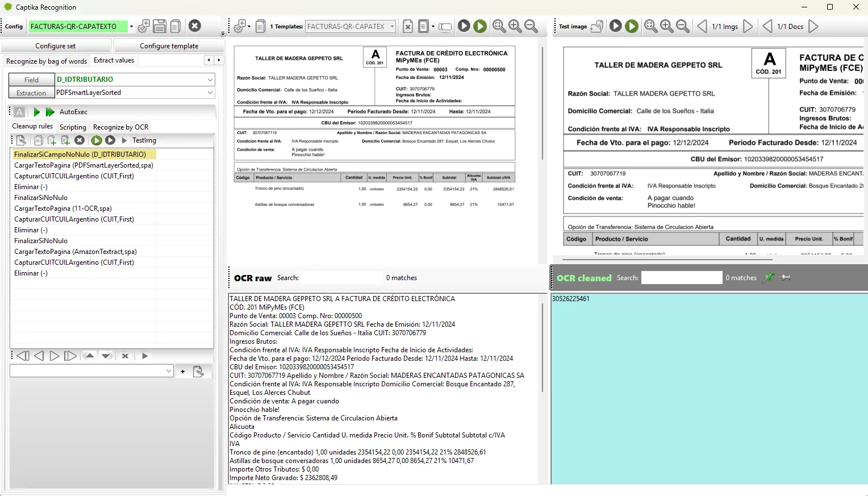
Task: Click the OCR cleaned Search field
Action: click(x=682, y=278)
